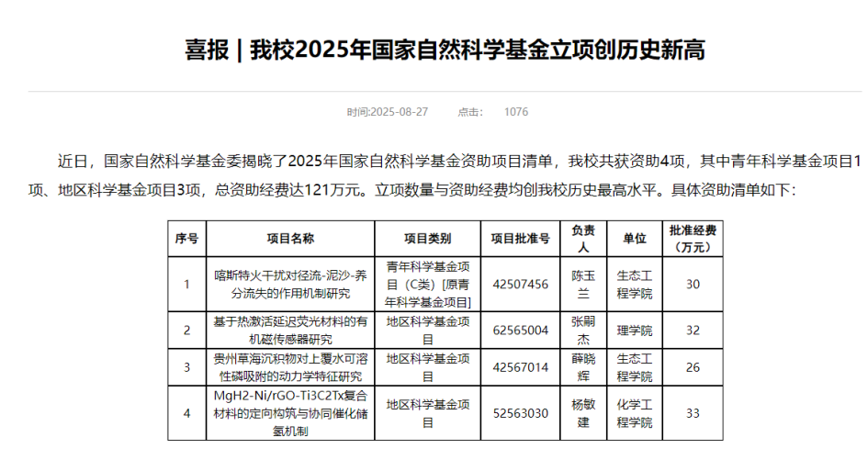The height and width of the screenshot is (471, 868).
Task: Select the 项目名称 column header
Action: click(290, 238)
